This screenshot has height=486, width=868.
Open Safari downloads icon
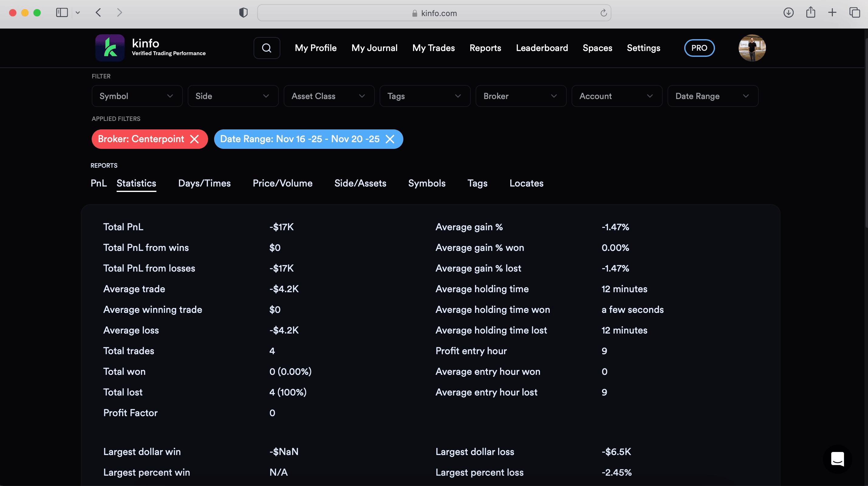pyautogui.click(x=788, y=13)
